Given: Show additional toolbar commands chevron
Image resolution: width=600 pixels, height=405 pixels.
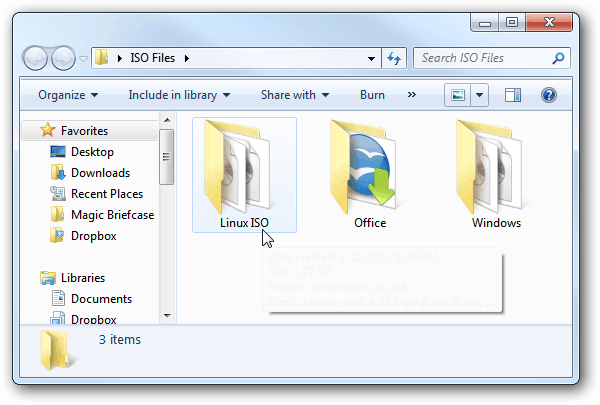Looking at the screenshot, I should pyautogui.click(x=411, y=95).
